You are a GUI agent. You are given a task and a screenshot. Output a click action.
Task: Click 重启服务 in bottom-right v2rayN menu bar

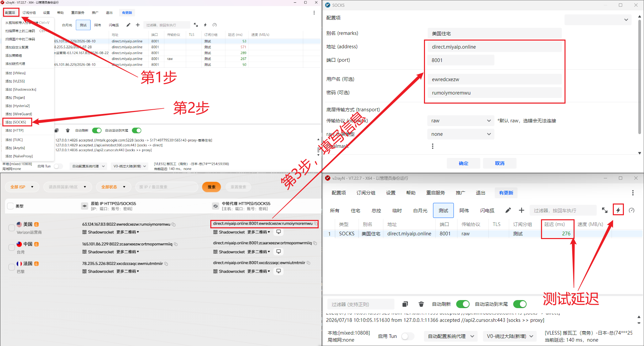[x=436, y=193]
